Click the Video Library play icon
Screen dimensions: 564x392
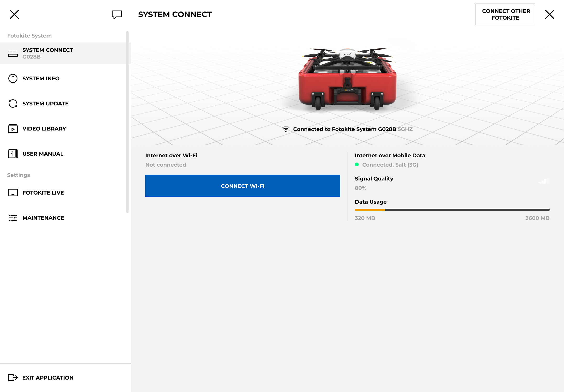[13, 129]
